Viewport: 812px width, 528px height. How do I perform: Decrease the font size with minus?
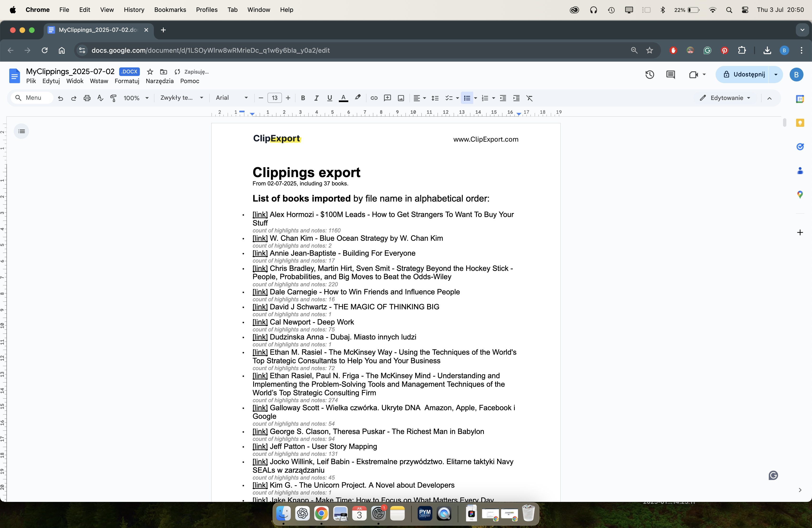(x=261, y=98)
